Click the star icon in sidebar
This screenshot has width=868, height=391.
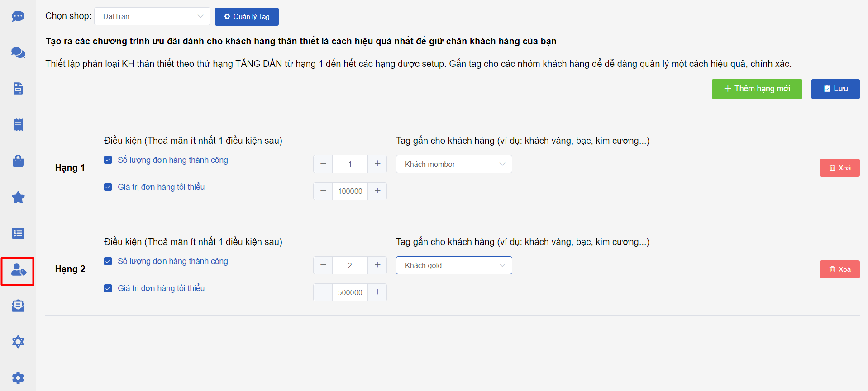pyautogui.click(x=18, y=198)
